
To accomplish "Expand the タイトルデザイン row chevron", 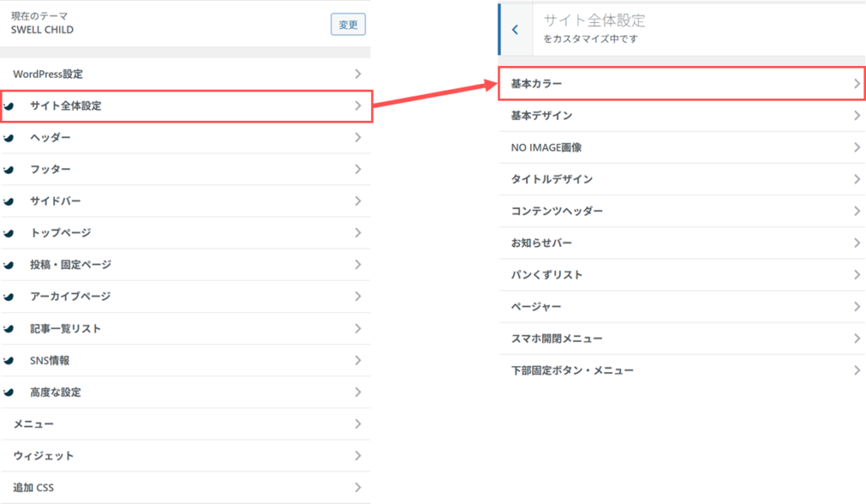I will pos(856,179).
